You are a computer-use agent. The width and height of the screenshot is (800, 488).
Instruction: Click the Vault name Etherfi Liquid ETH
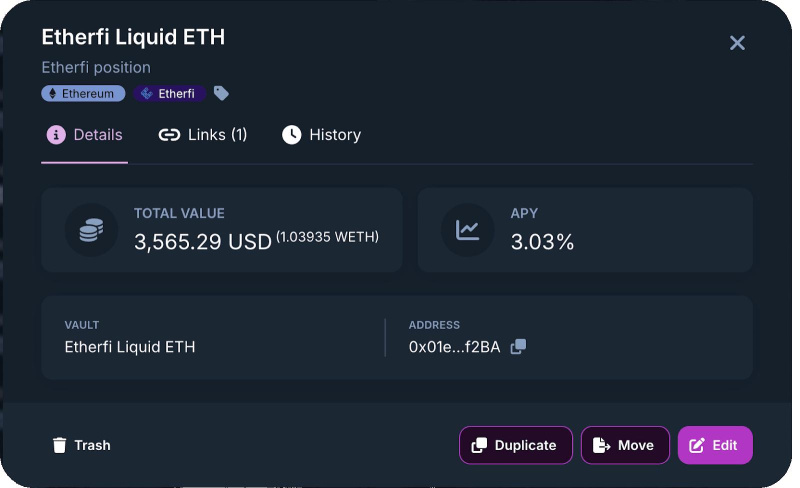[130, 347]
